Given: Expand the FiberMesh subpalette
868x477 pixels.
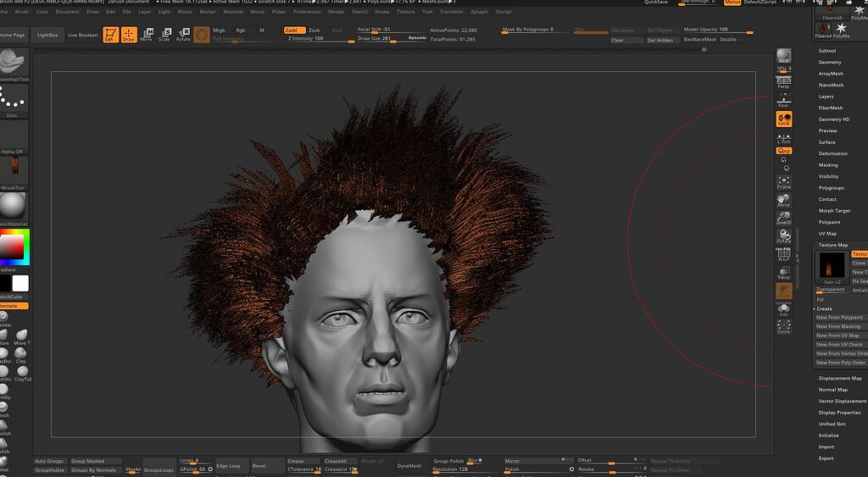Looking at the screenshot, I should pyautogui.click(x=830, y=108).
